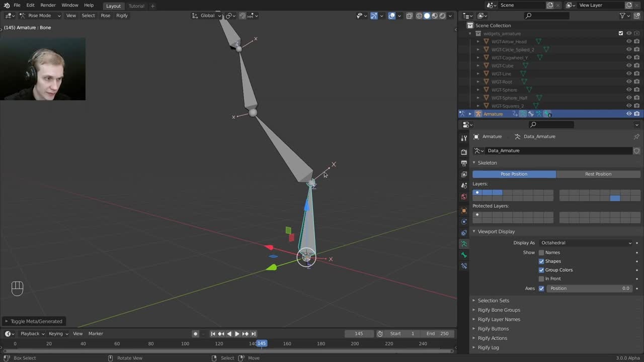Viewport: 644px width, 362px height.
Task: Pin the Armature properties context
Action: pyautogui.click(x=636, y=137)
